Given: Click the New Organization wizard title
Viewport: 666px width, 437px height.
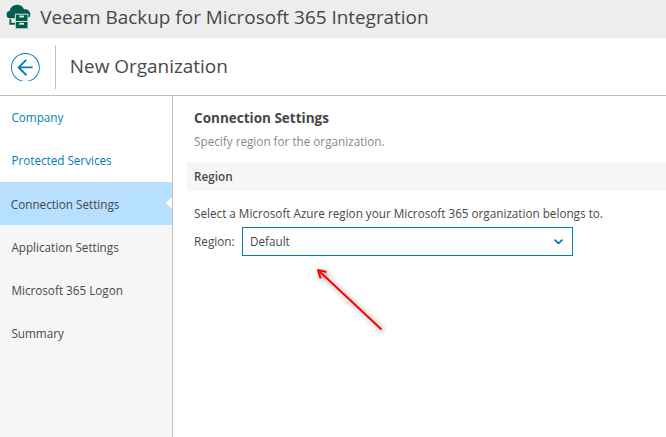Looking at the screenshot, I should coord(148,67).
